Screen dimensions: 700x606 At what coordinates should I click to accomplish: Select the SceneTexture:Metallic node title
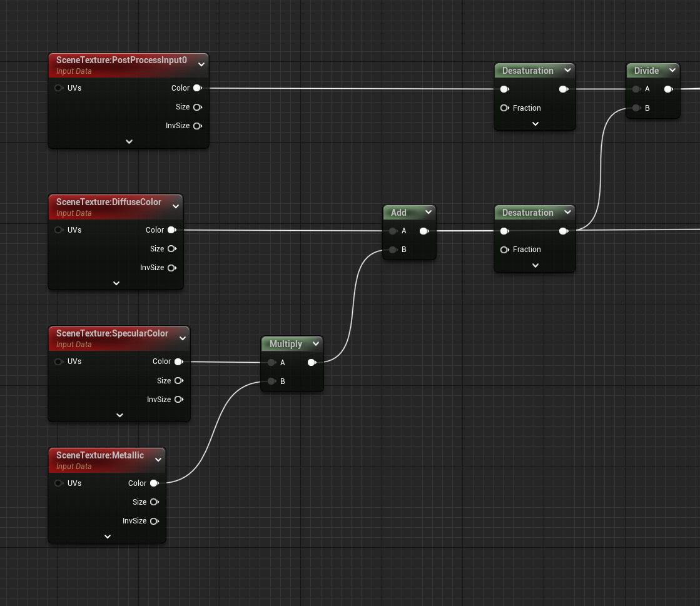[100, 455]
